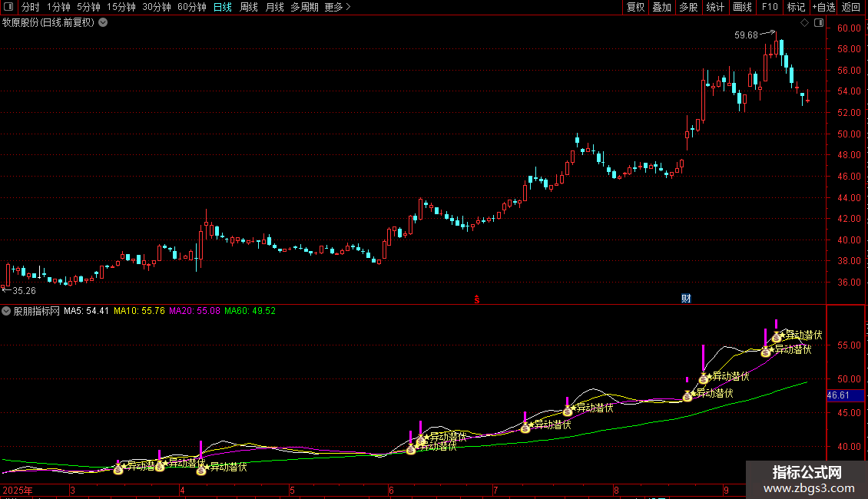This screenshot has width=868, height=499.
Task: Click month 8 on the time axis
Action: click(x=616, y=490)
